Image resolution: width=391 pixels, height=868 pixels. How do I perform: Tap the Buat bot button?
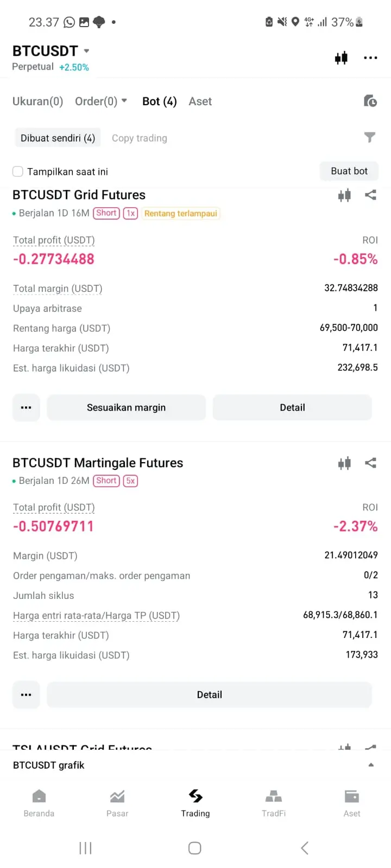[x=349, y=171]
